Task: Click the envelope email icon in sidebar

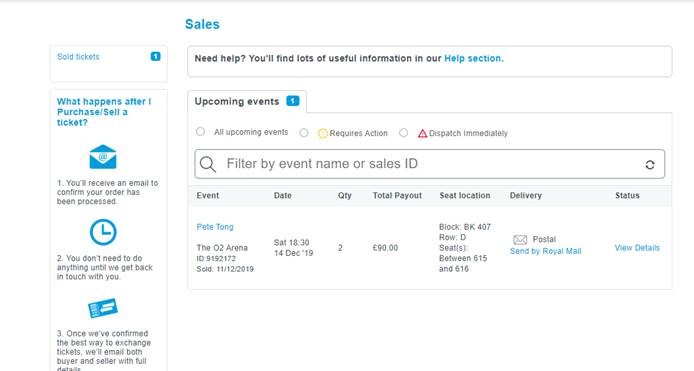Action: point(103,157)
